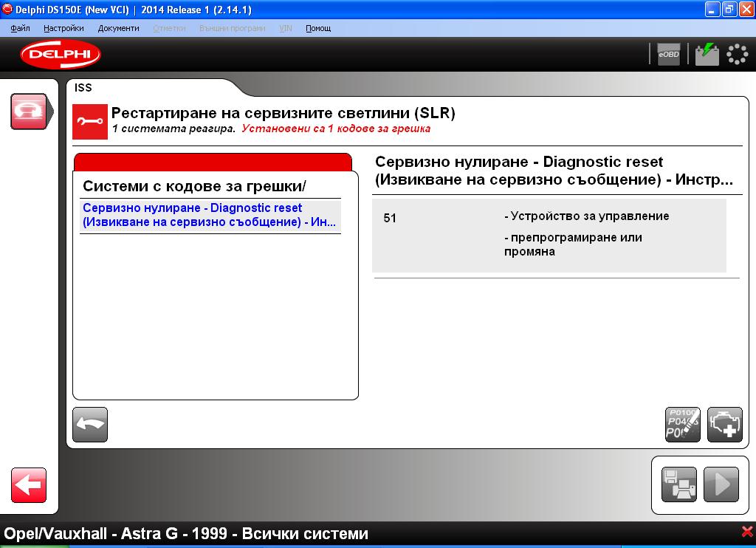Screen dimensions: 756x548
Task: Click the battery voltage icon
Action: point(707,55)
